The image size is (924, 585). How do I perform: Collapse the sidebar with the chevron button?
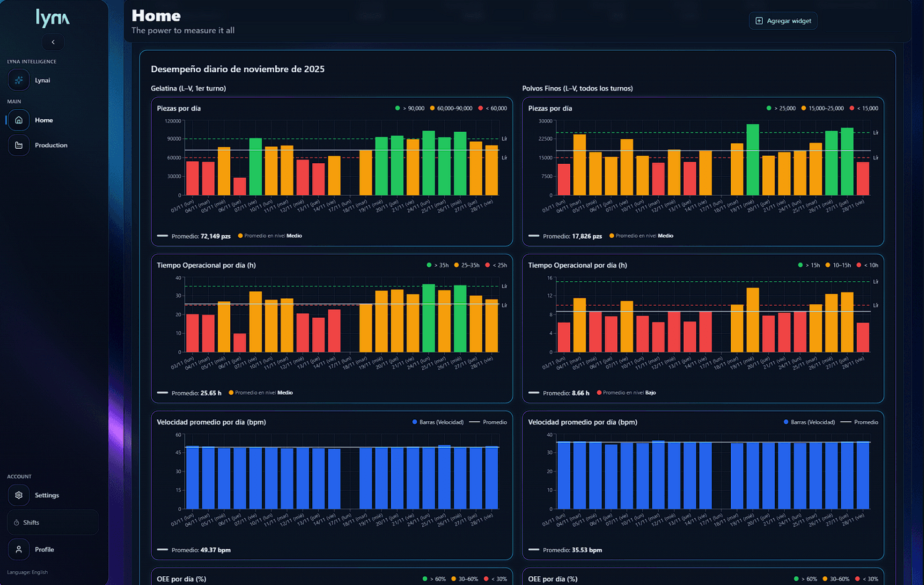click(x=53, y=42)
